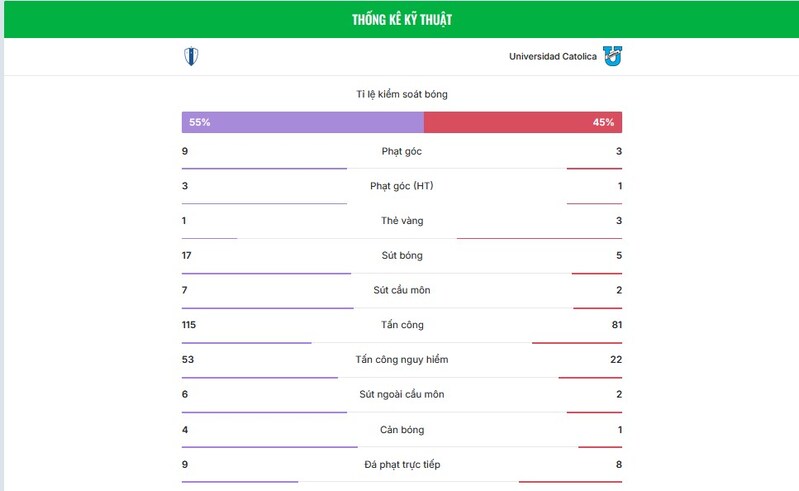Click the away team's 81 attacks value
Image resolution: width=799 pixels, height=491 pixels.
[x=616, y=325]
